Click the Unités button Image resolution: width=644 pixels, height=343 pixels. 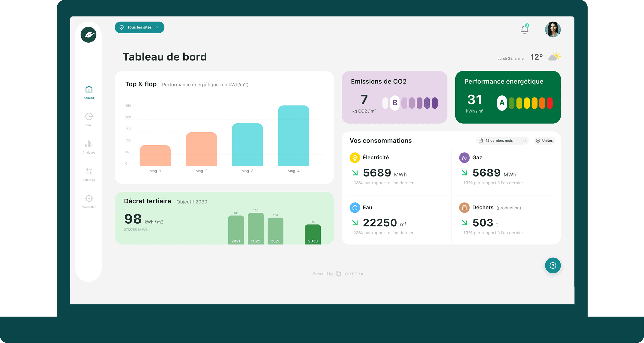pos(544,140)
